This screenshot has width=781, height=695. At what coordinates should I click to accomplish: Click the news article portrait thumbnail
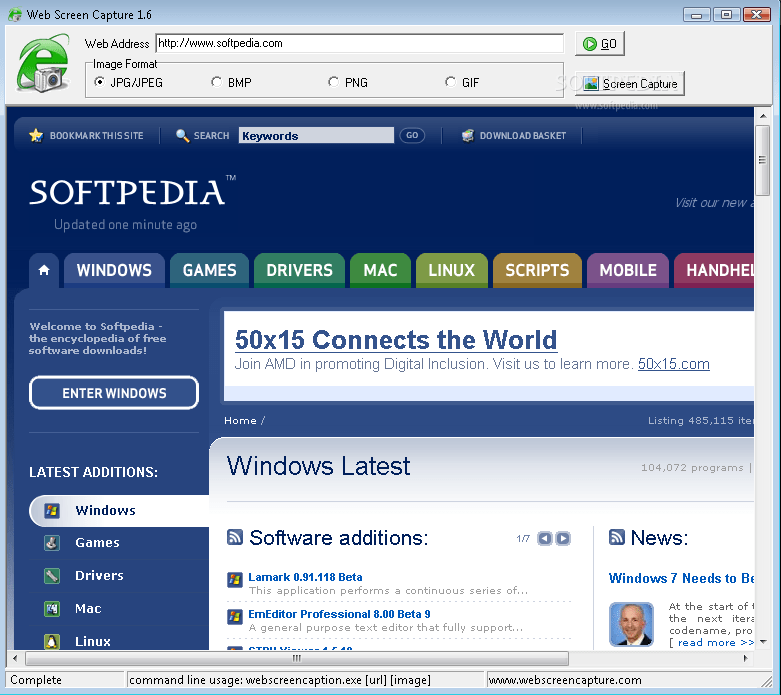pos(631,624)
